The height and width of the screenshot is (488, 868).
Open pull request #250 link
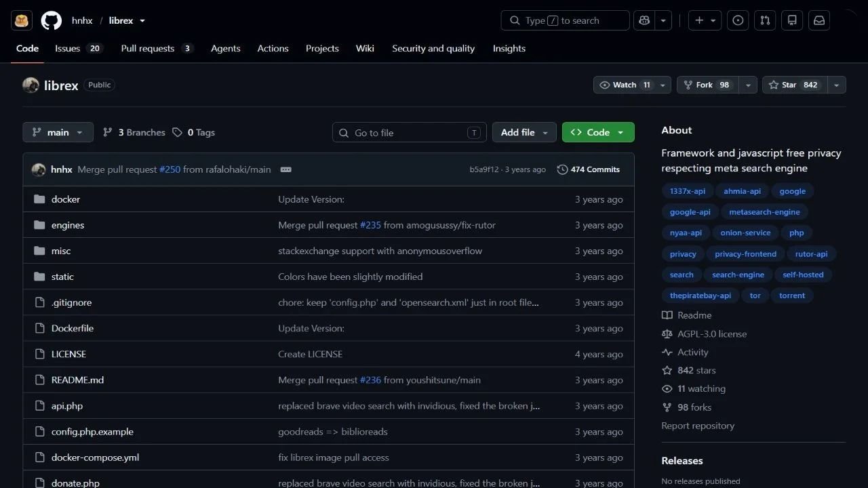click(170, 169)
